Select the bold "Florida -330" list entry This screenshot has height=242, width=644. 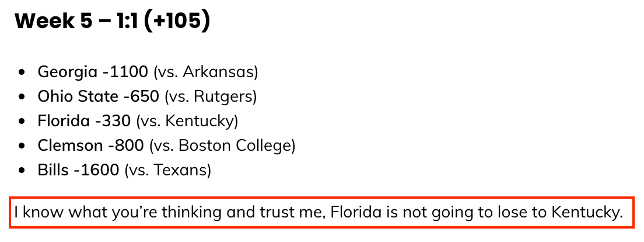pyautogui.click(x=84, y=121)
